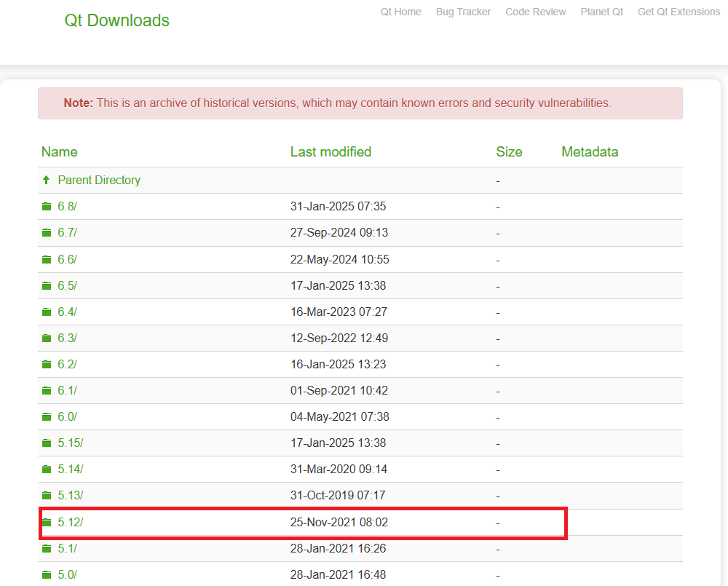The height and width of the screenshot is (586, 728).
Task: Click date 28-Jan-2021 16:26
Action: (338, 548)
